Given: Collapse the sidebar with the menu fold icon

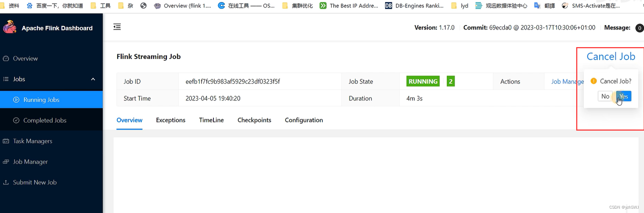Looking at the screenshot, I should (x=117, y=27).
